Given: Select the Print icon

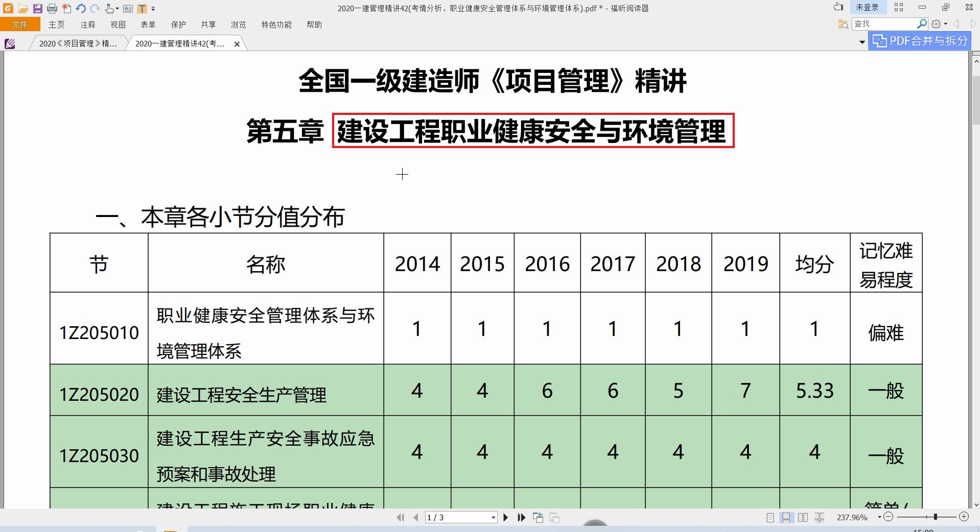Looking at the screenshot, I should click(x=51, y=8).
